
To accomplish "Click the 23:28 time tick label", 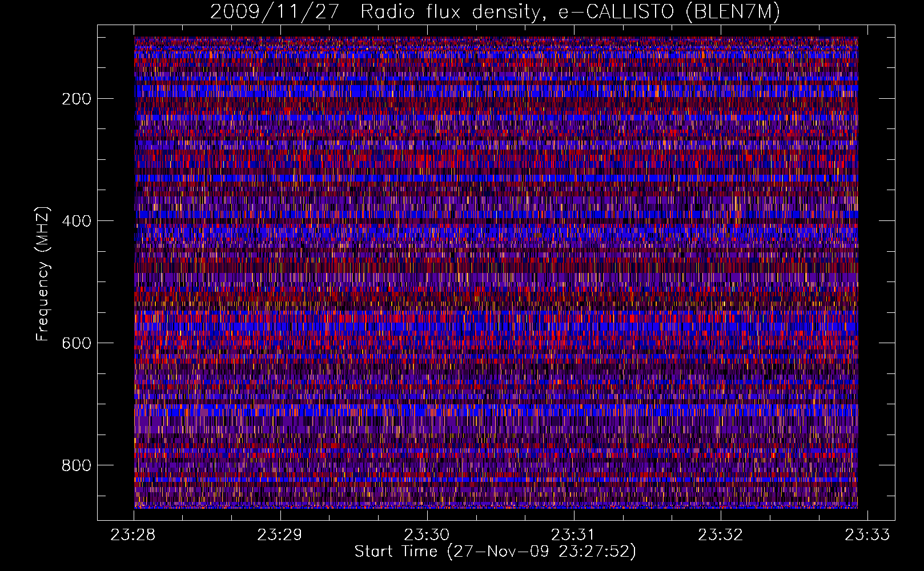I will pyautogui.click(x=133, y=534).
